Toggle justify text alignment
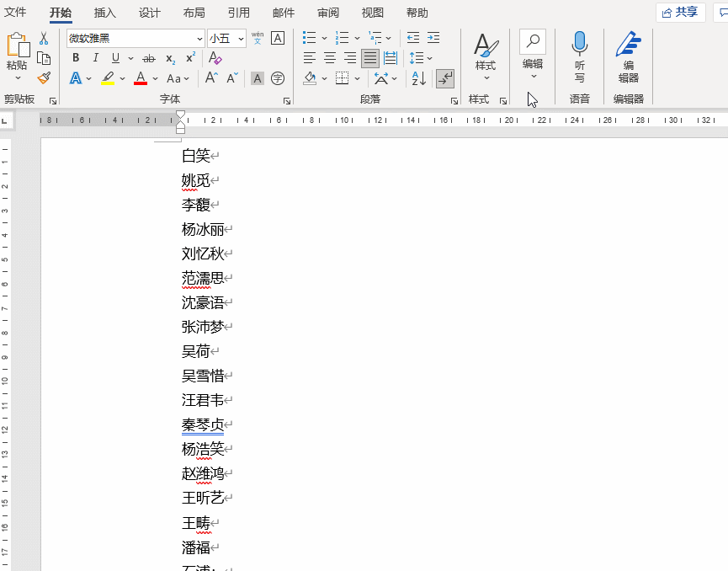Screen dimensions: 728x571 370,58
